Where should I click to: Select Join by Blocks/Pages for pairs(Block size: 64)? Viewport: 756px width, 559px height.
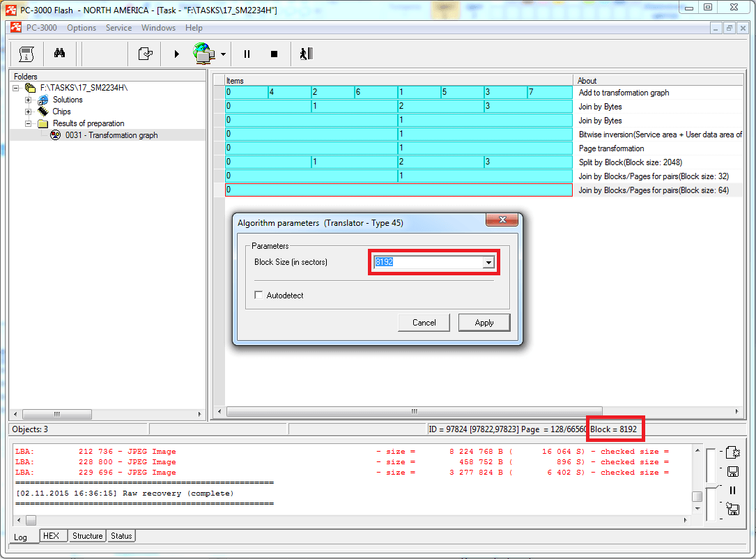click(x=478, y=190)
